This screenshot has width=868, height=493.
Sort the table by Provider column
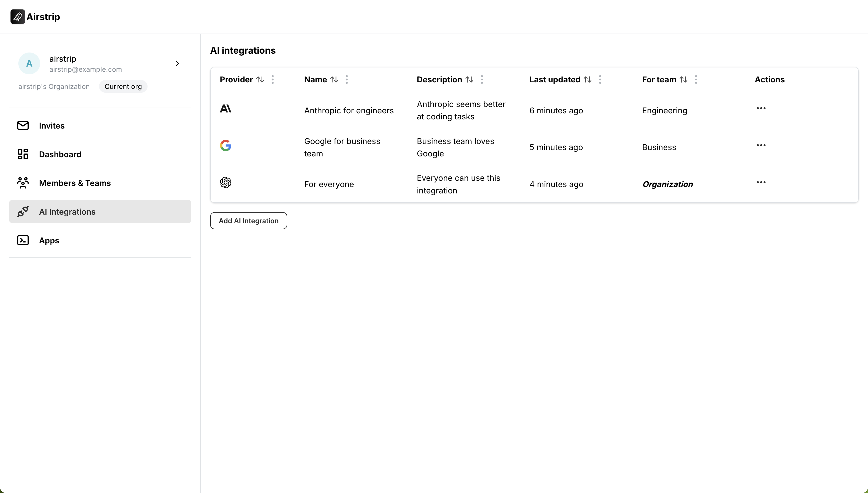tap(260, 79)
